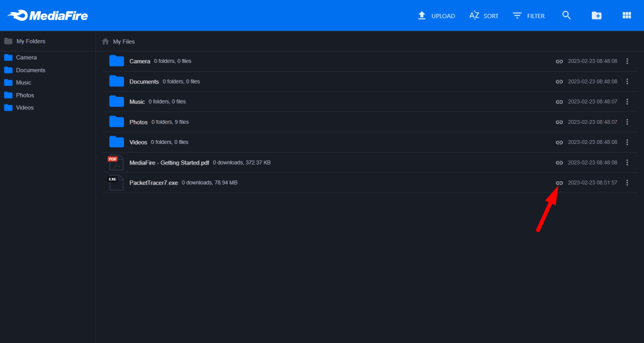Click the Videos sidebar folder icon
The image size is (644, 343).
[8, 107]
